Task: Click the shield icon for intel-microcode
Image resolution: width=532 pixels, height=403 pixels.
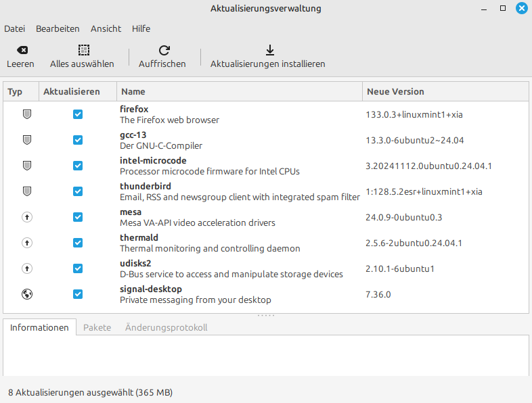Action: (x=27, y=166)
